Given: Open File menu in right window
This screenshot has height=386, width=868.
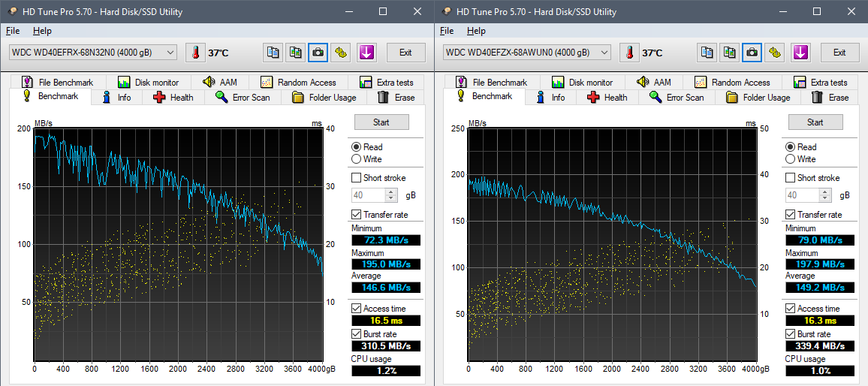Looking at the screenshot, I should (447, 31).
